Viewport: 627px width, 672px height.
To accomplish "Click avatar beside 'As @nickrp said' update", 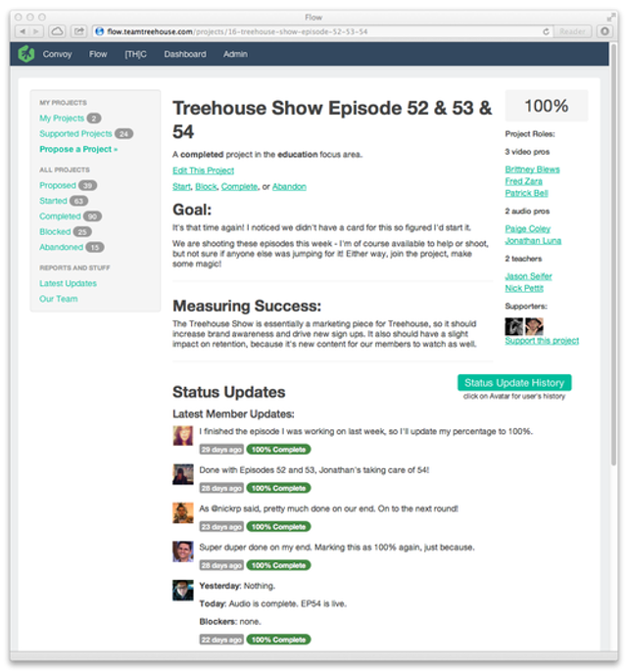I will 183,513.
